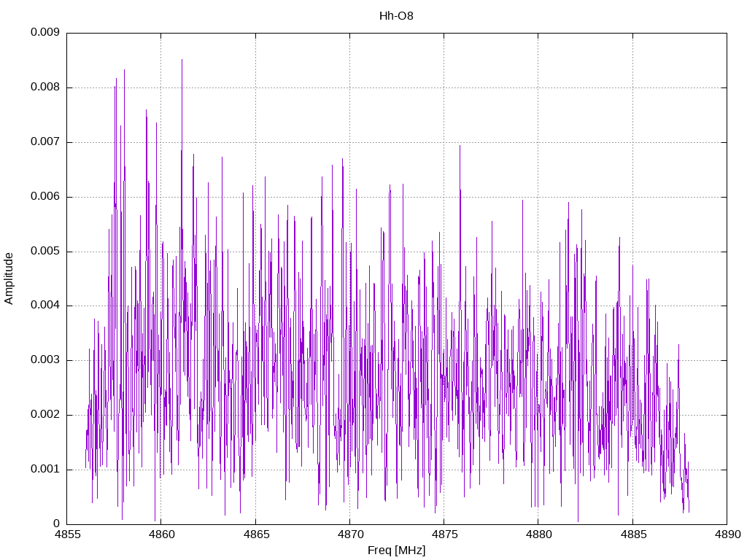Click the 4880 x-axis tick label
This screenshot has width=747, height=560.
538,534
